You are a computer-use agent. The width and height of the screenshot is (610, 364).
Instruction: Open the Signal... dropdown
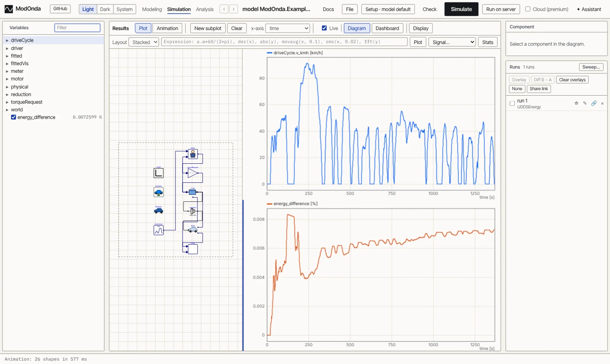coord(452,42)
